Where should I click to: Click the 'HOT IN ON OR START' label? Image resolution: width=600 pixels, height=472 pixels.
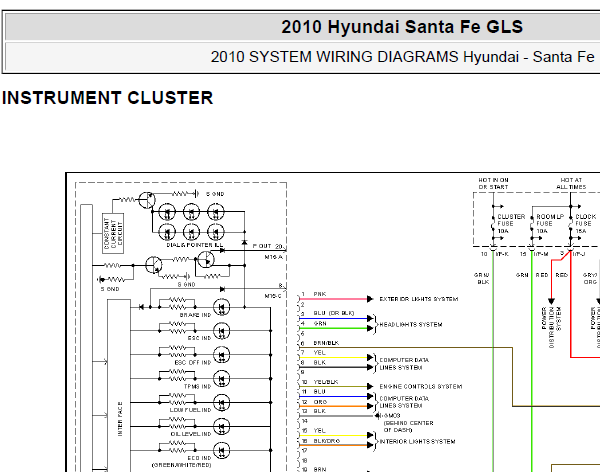[x=493, y=183]
